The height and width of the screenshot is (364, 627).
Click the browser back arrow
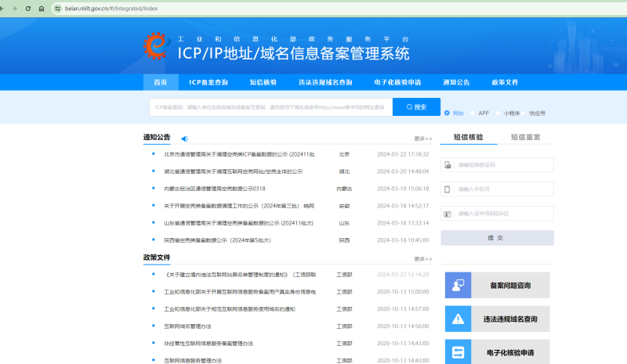coord(2,9)
